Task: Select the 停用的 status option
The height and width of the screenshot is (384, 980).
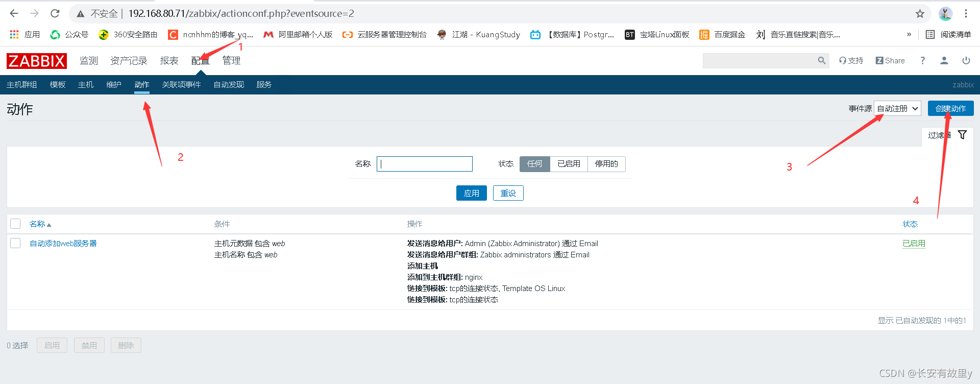Action: tap(606, 163)
